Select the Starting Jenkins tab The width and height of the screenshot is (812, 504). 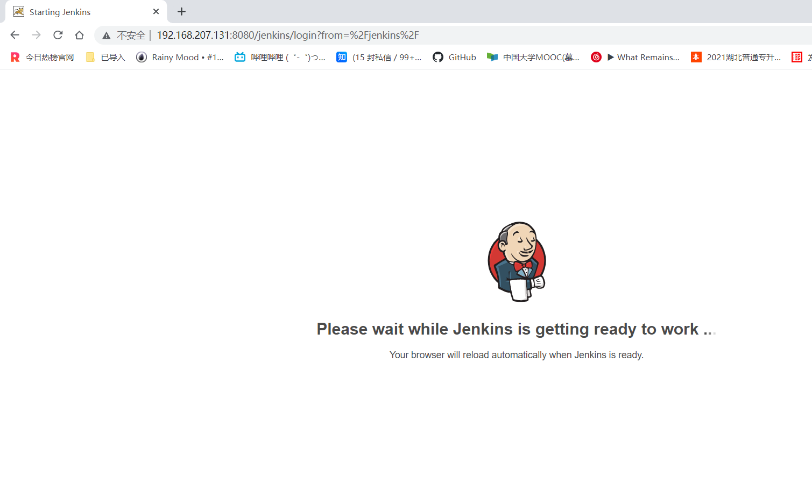point(86,12)
